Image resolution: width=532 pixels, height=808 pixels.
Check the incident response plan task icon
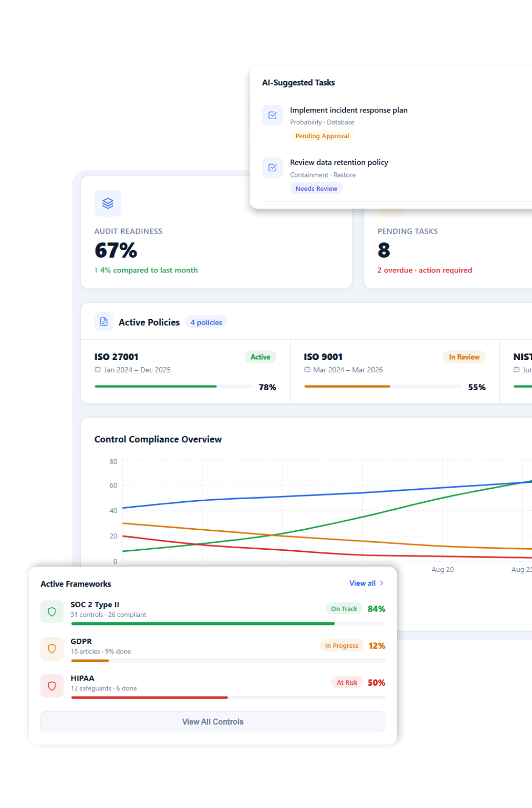pyautogui.click(x=272, y=115)
